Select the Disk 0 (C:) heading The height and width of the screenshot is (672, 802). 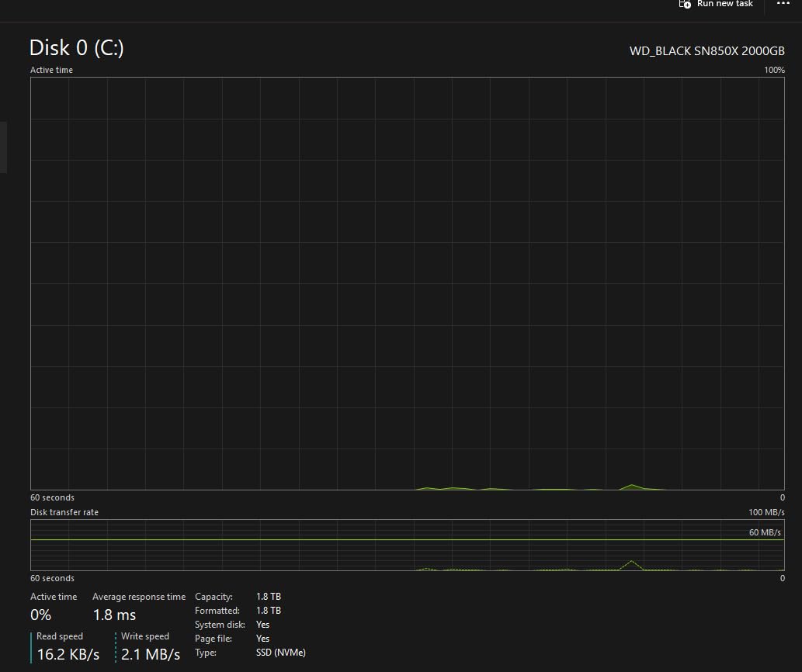[77, 47]
